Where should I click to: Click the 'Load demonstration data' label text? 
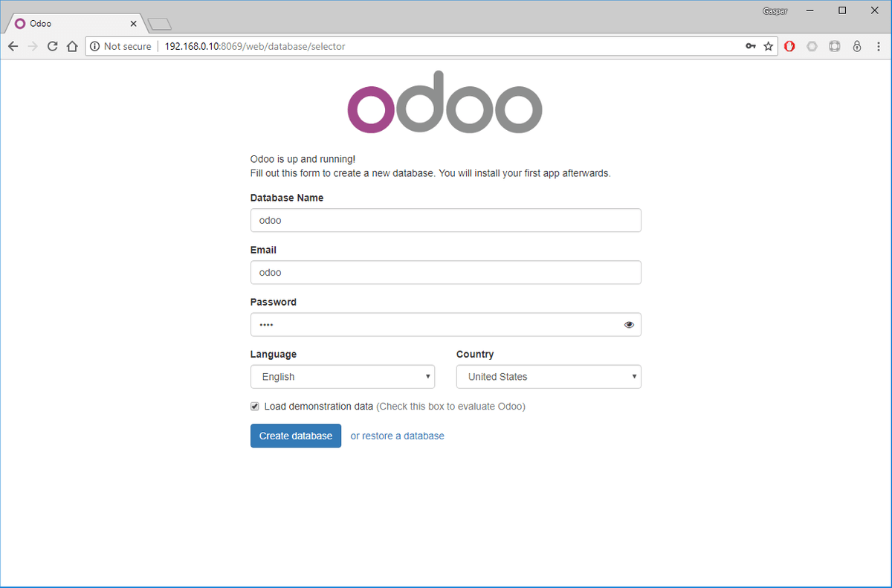(x=319, y=407)
